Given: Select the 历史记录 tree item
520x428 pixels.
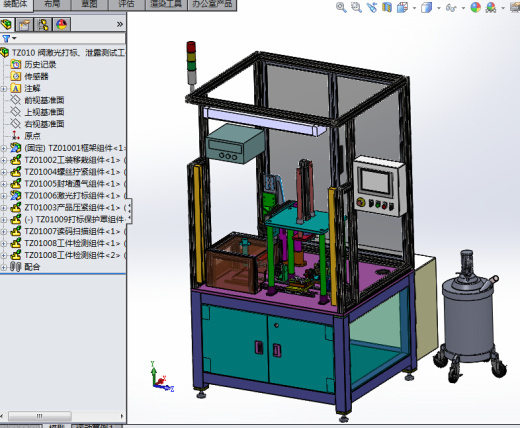Looking at the screenshot, I should (x=40, y=64).
